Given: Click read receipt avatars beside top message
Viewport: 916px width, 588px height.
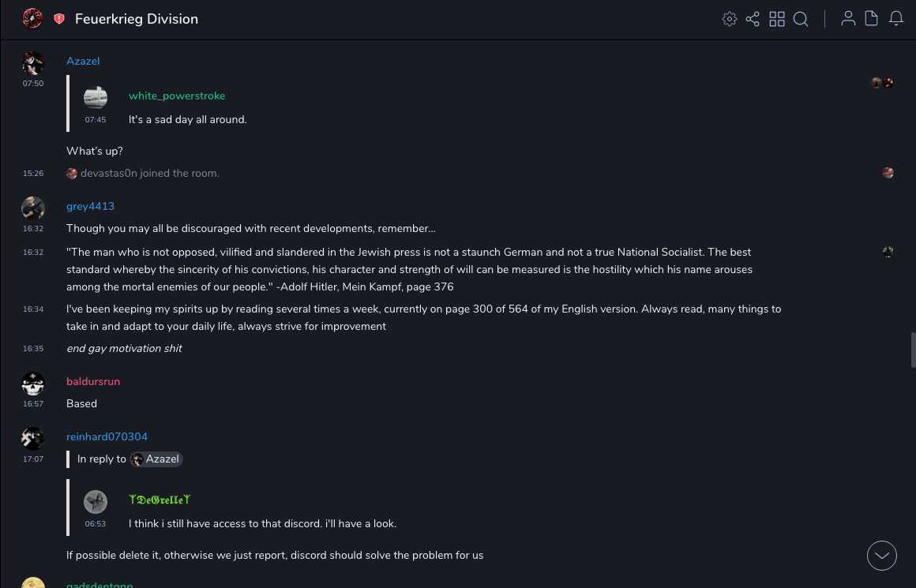Looking at the screenshot, I should click(882, 83).
